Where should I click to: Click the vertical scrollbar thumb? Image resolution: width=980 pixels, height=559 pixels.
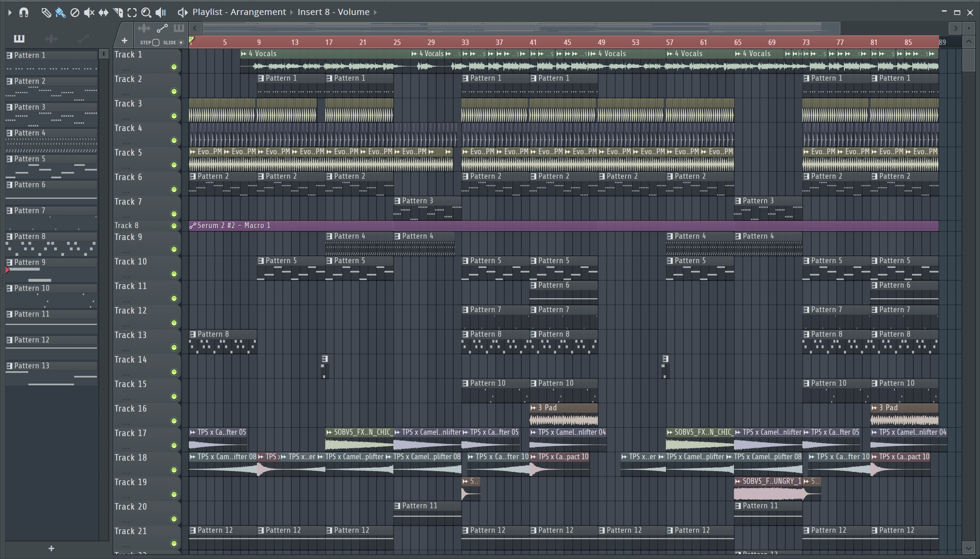tap(968, 60)
